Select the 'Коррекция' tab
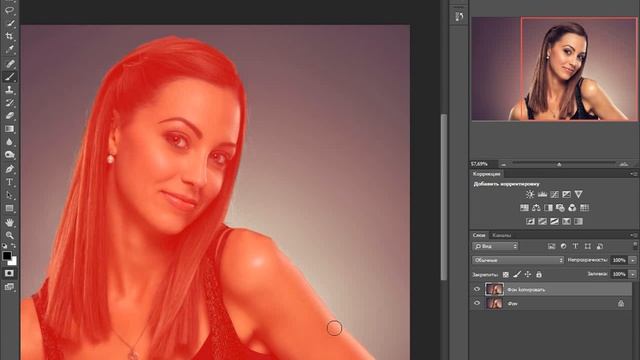This screenshot has width=640, height=360. click(x=487, y=174)
